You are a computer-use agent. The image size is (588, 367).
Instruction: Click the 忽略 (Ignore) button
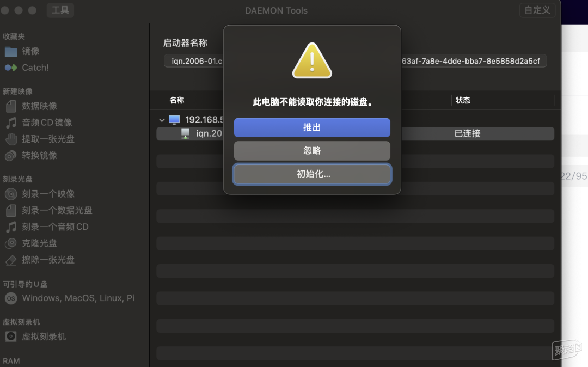[312, 151]
